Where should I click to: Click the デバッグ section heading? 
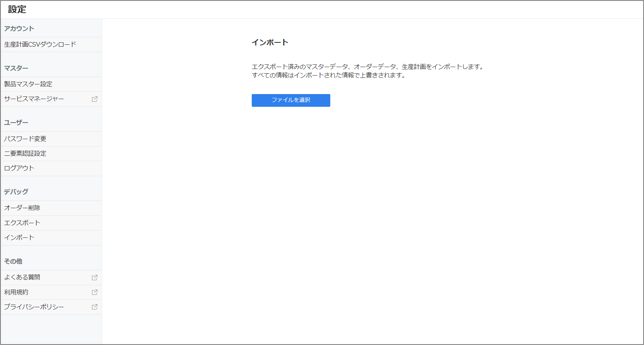[x=16, y=192]
